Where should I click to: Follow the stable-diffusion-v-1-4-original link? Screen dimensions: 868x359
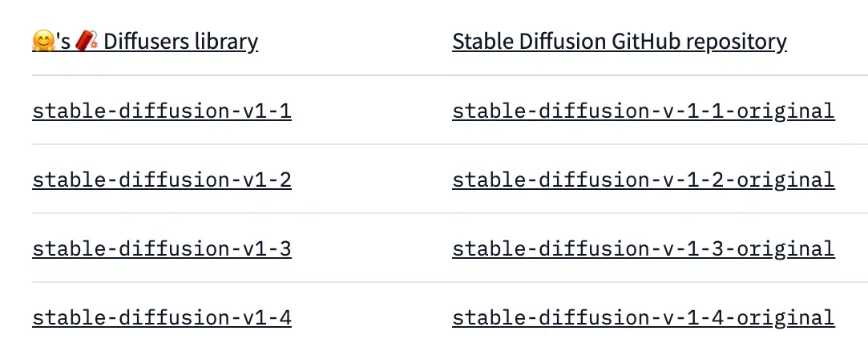[644, 317]
